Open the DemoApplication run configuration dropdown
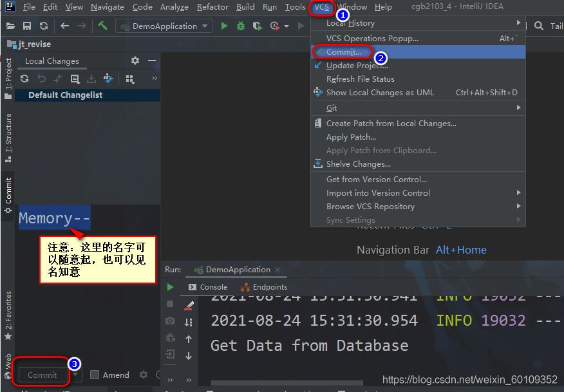 pyautogui.click(x=164, y=26)
